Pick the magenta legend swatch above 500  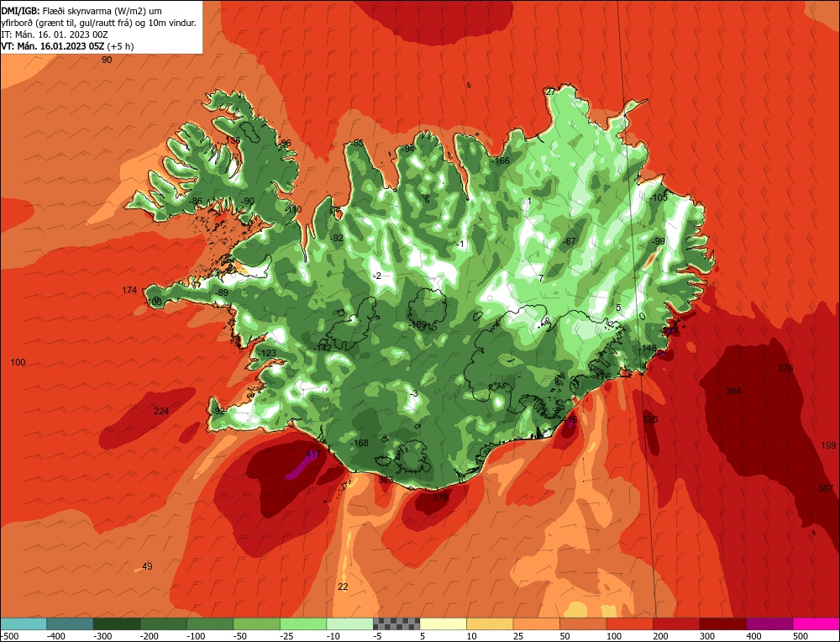click(816, 624)
